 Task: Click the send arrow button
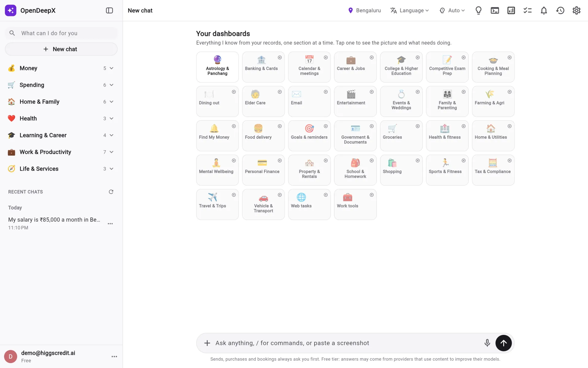click(x=503, y=343)
